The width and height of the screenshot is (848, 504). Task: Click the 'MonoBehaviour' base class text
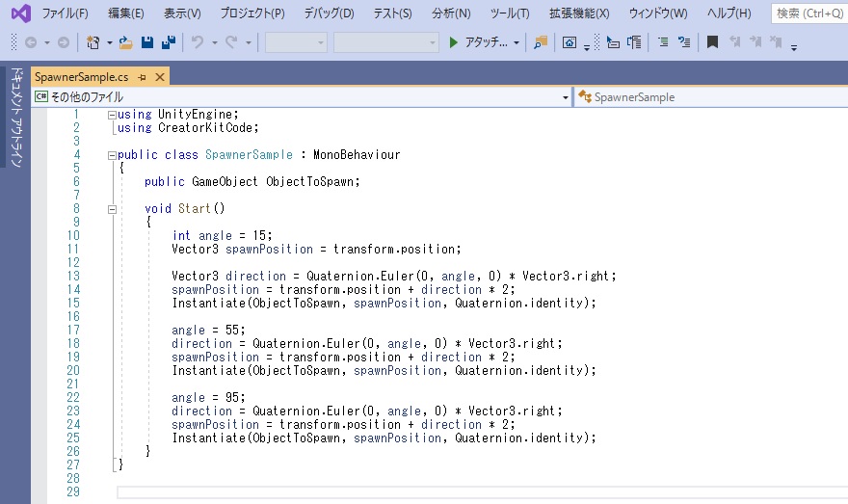tap(357, 154)
